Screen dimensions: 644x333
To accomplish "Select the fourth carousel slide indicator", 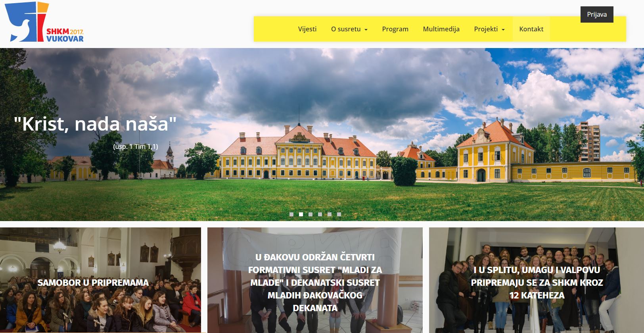I will [x=320, y=214].
